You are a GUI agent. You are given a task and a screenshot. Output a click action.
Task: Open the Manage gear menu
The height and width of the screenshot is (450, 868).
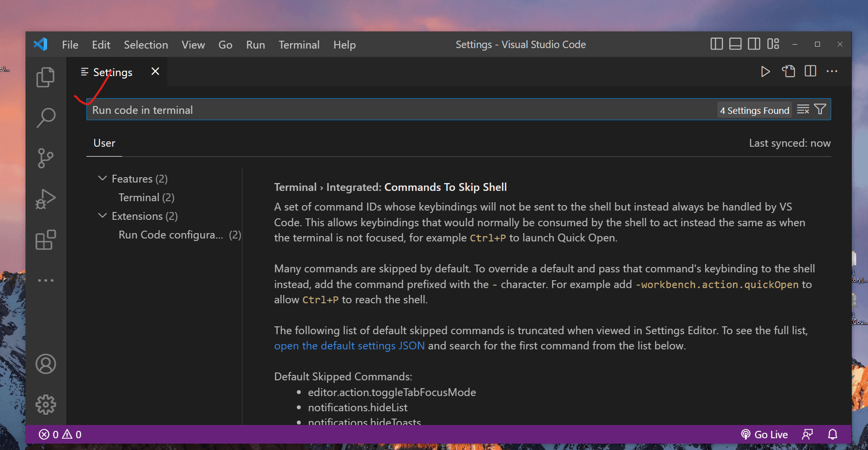coord(46,405)
